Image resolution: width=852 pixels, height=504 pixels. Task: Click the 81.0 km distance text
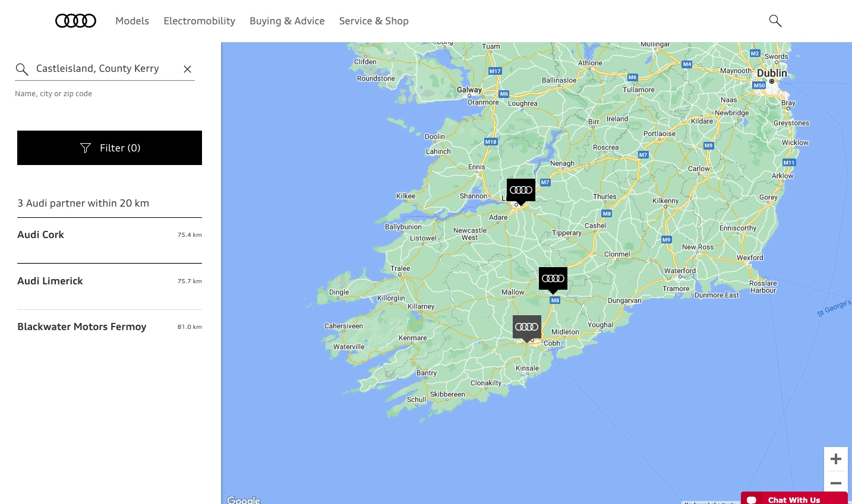click(190, 327)
